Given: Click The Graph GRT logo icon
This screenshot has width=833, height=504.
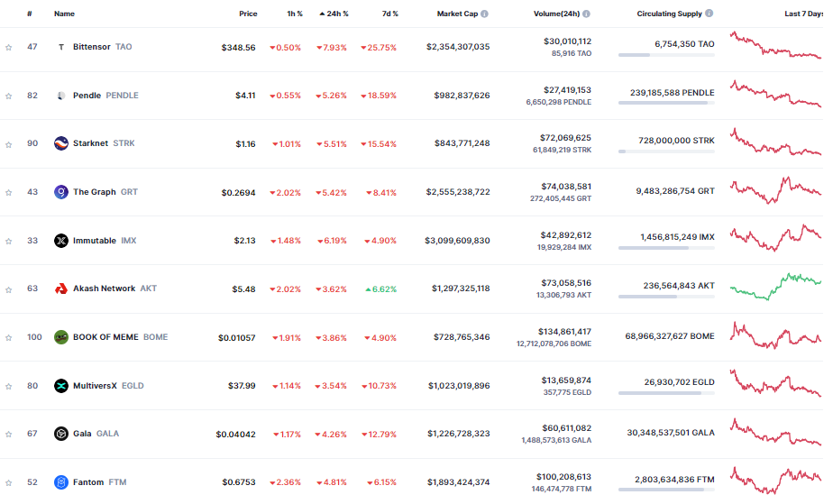Looking at the screenshot, I should point(61,192).
